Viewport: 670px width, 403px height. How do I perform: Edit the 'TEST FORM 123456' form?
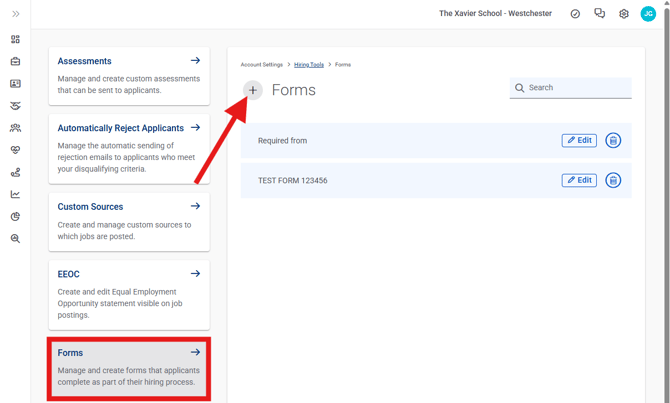[x=579, y=180]
